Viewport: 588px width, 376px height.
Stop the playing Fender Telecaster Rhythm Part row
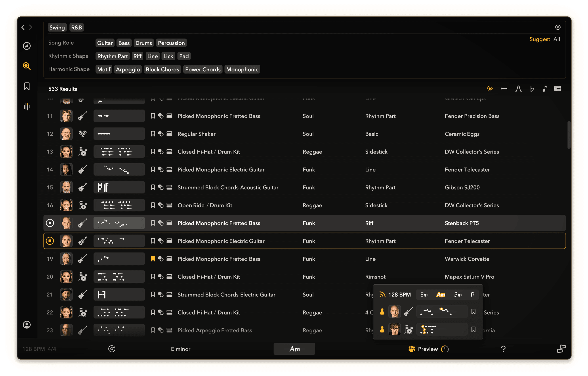point(50,241)
